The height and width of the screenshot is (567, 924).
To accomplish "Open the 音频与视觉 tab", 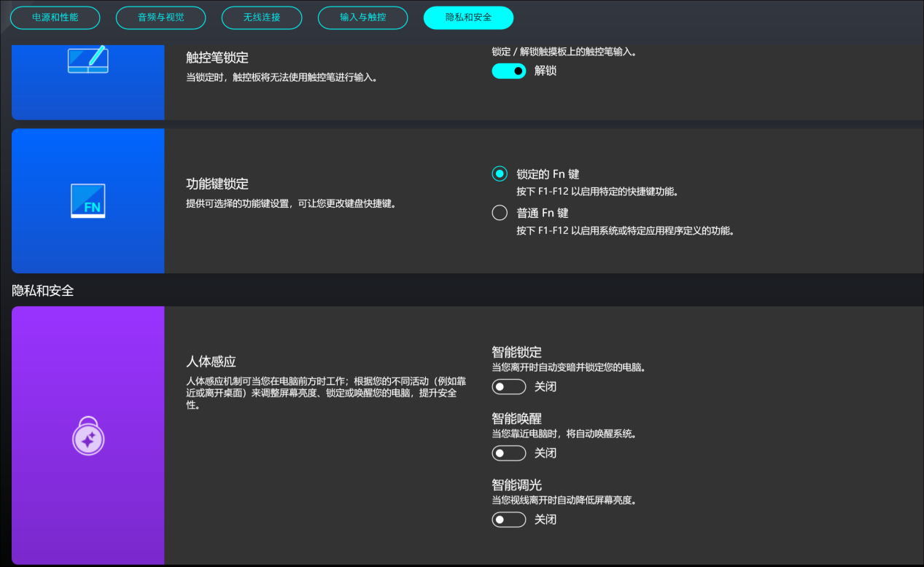I will click(160, 17).
